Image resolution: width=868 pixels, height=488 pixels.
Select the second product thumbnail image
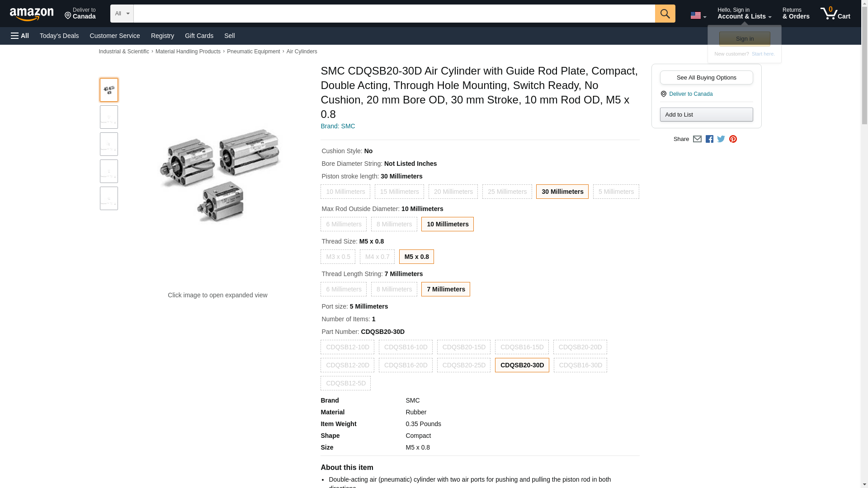pyautogui.click(x=109, y=117)
